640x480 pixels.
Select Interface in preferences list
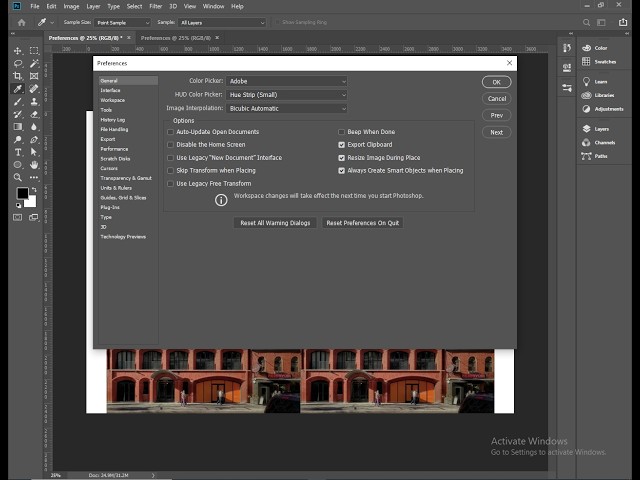(x=110, y=90)
